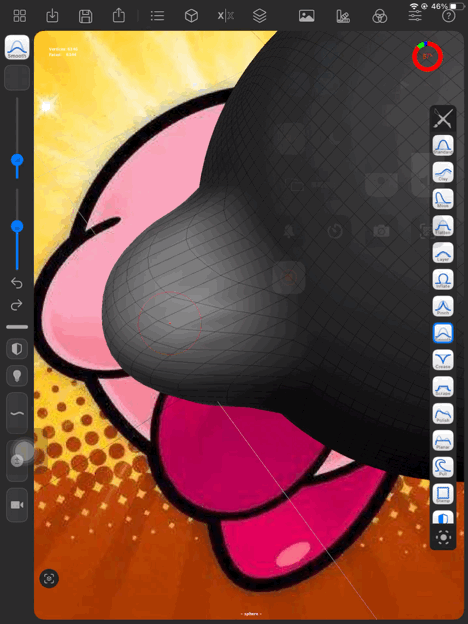The image size is (468, 624).
Task: Open the share/export menu
Action: pos(119,16)
